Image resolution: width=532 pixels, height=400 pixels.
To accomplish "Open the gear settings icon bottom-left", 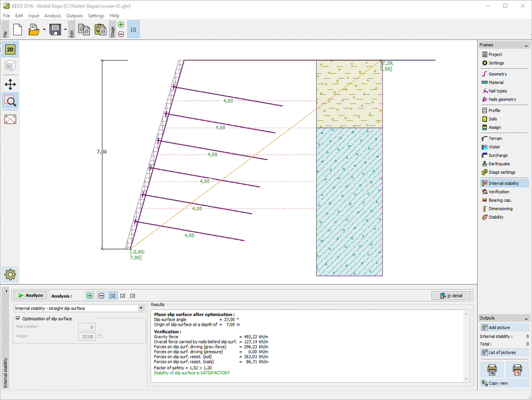I will pyautogui.click(x=10, y=274).
